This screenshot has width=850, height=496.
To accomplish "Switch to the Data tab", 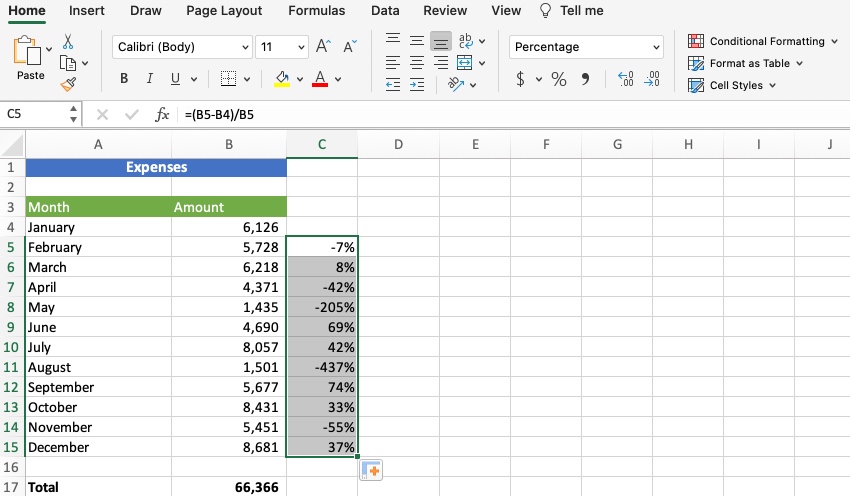I will [385, 11].
